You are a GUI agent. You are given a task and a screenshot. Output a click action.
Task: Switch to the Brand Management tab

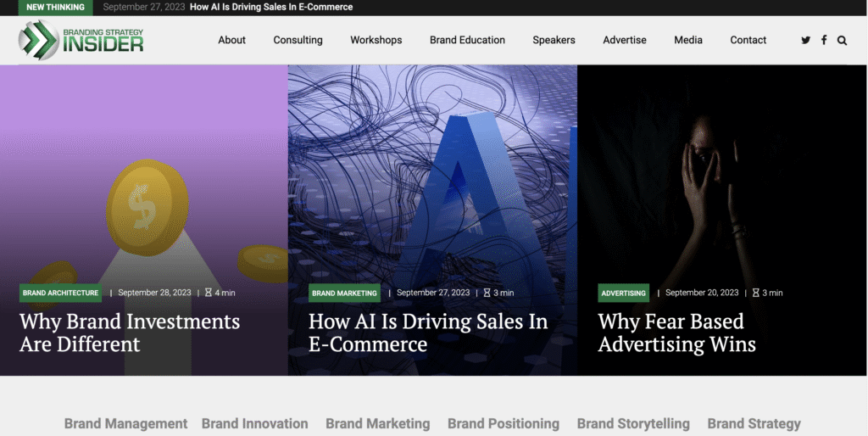[x=125, y=423]
